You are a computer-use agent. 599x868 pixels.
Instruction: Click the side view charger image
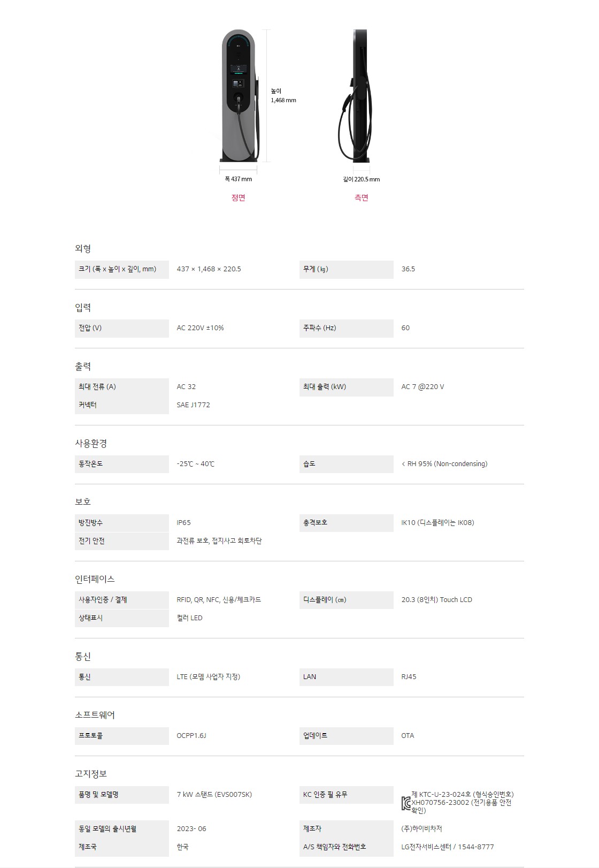pos(358,96)
